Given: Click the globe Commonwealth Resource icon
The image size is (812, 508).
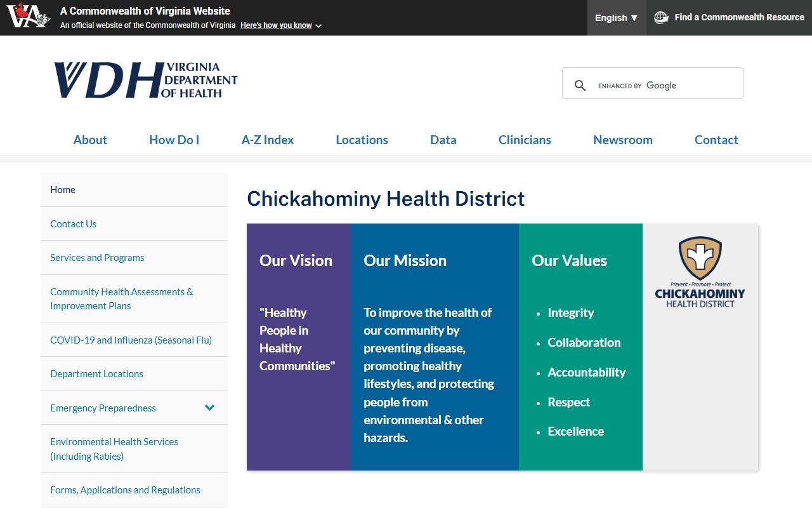Looking at the screenshot, I should coord(661,18).
